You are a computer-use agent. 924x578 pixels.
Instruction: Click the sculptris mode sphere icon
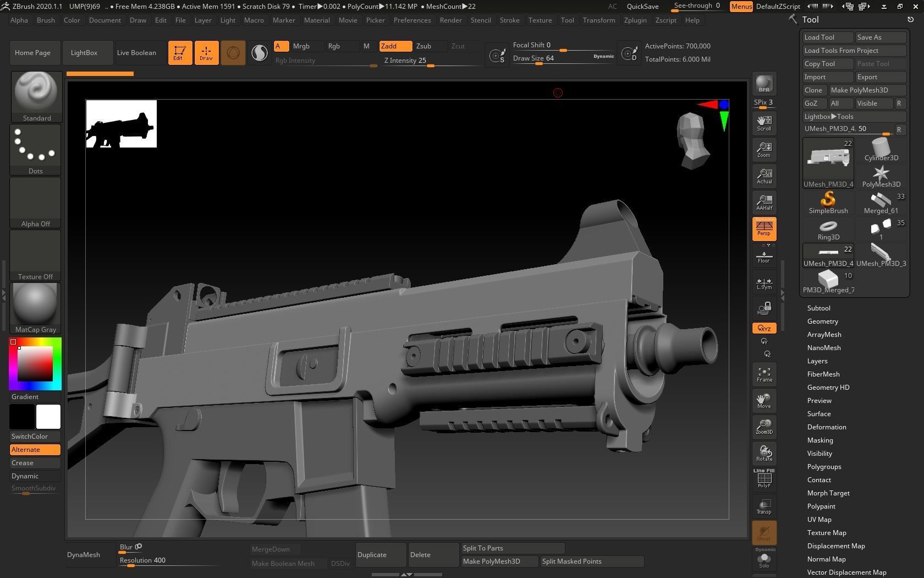pyautogui.click(x=260, y=53)
